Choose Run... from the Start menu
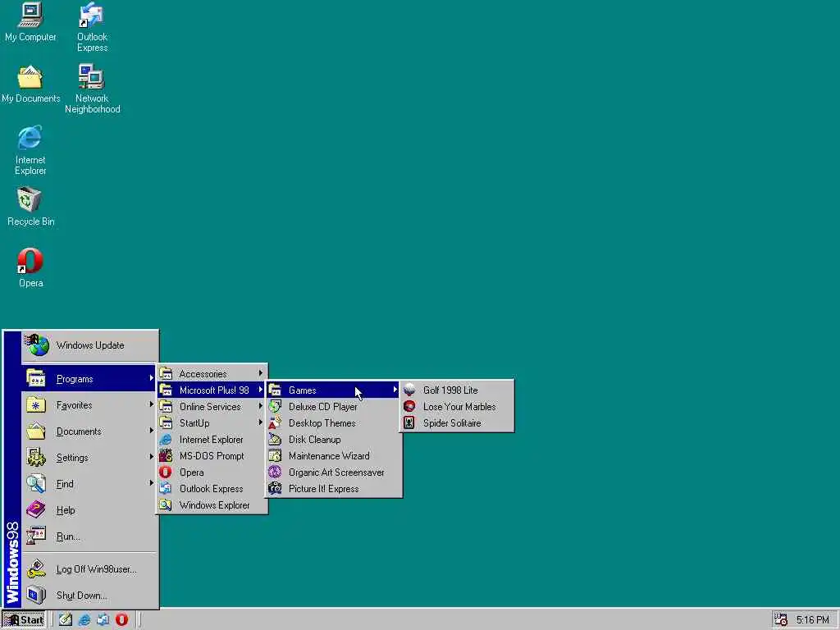 pos(90,536)
